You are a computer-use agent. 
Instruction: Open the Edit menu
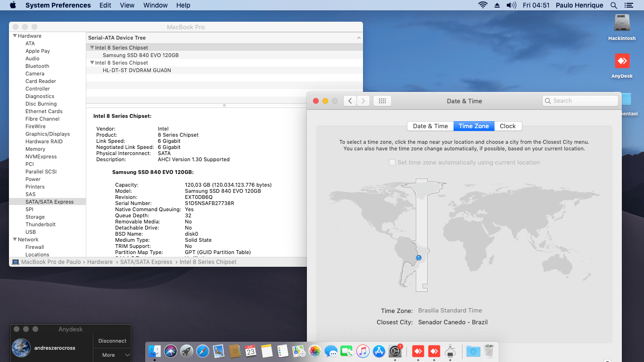[106, 5]
